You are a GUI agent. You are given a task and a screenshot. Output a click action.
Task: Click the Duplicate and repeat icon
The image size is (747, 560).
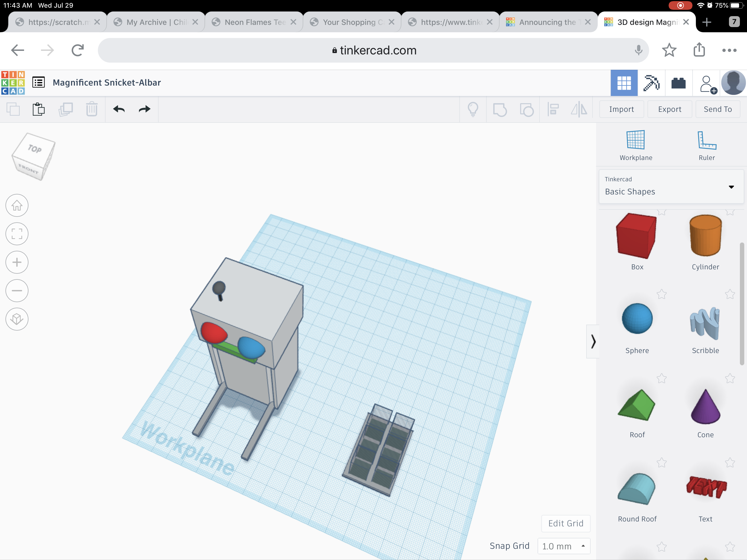66,109
